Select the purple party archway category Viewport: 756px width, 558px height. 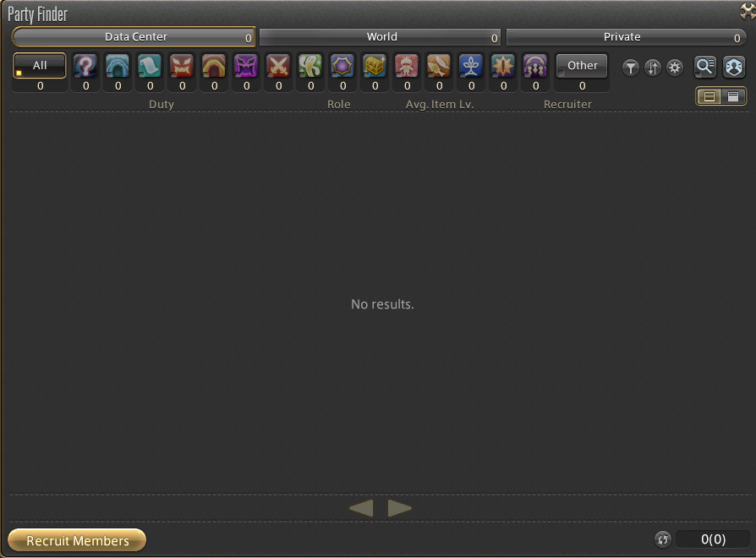click(x=535, y=66)
